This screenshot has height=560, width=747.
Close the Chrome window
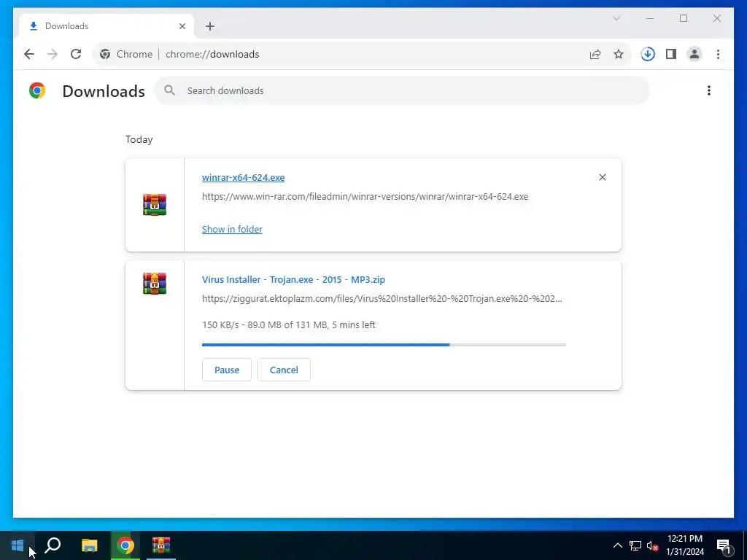click(x=717, y=18)
